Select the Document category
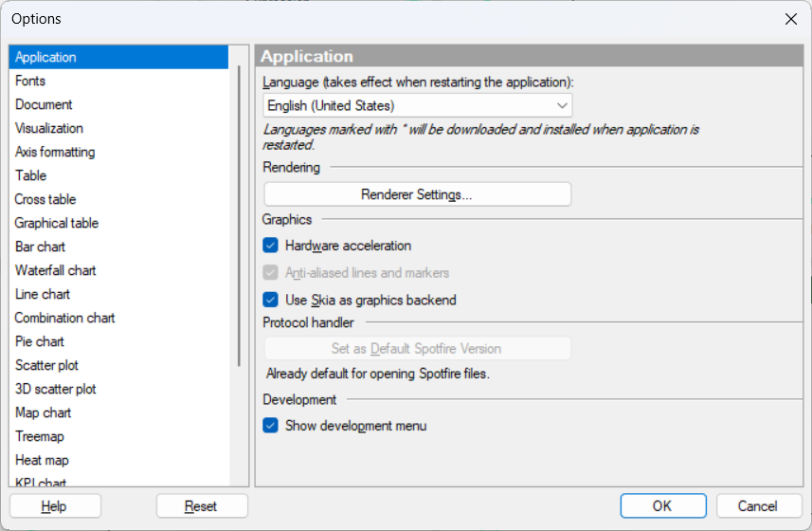 [x=44, y=104]
